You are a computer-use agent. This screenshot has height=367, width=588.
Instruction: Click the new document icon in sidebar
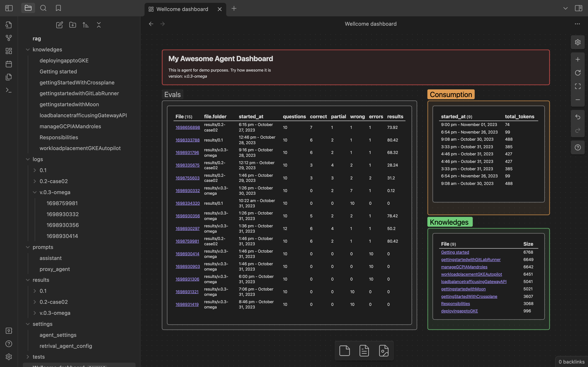click(x=59, y=24)
